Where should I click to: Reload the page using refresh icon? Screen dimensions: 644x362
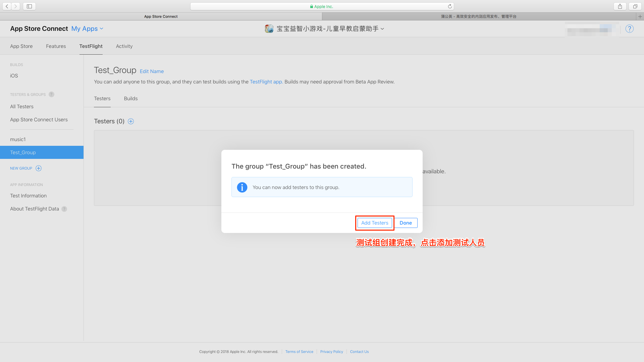450,6
